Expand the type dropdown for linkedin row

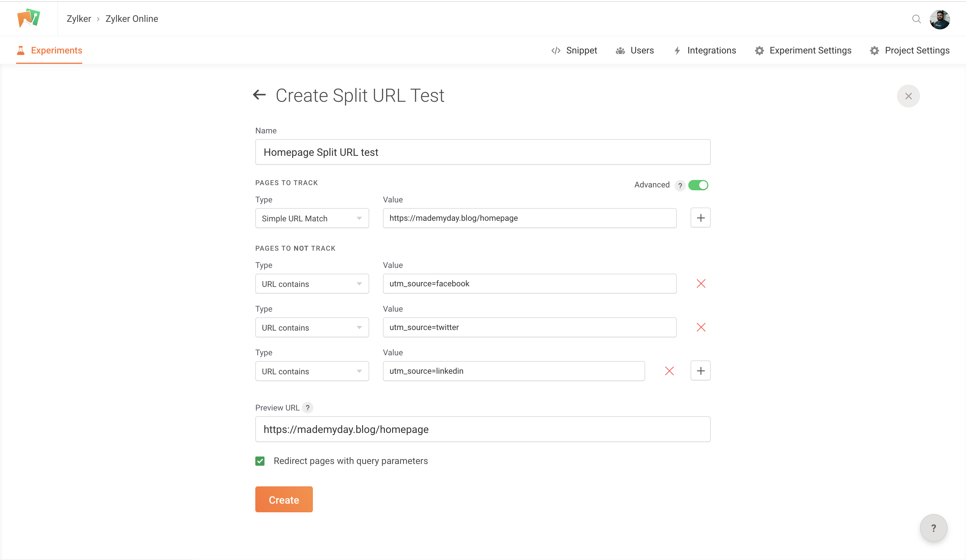[x=312, y=371]
